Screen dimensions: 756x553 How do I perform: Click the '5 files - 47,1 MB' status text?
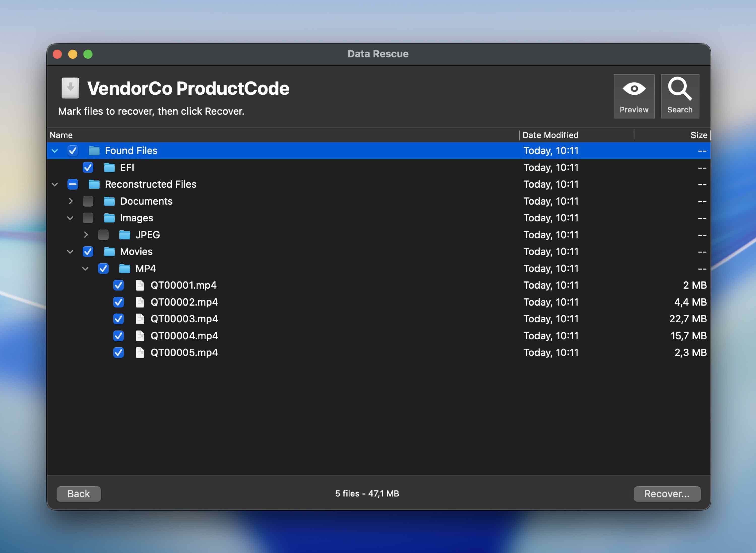(367, 493)
